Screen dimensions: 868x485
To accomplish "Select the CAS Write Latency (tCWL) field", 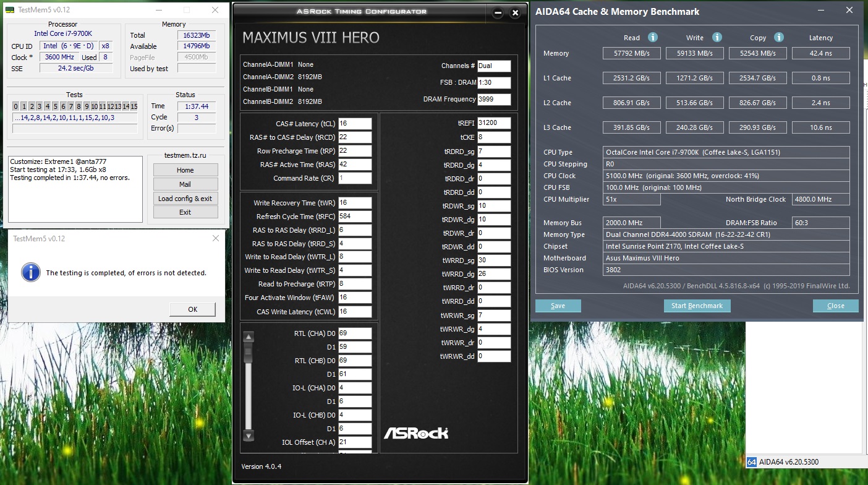I will (355, 311).
